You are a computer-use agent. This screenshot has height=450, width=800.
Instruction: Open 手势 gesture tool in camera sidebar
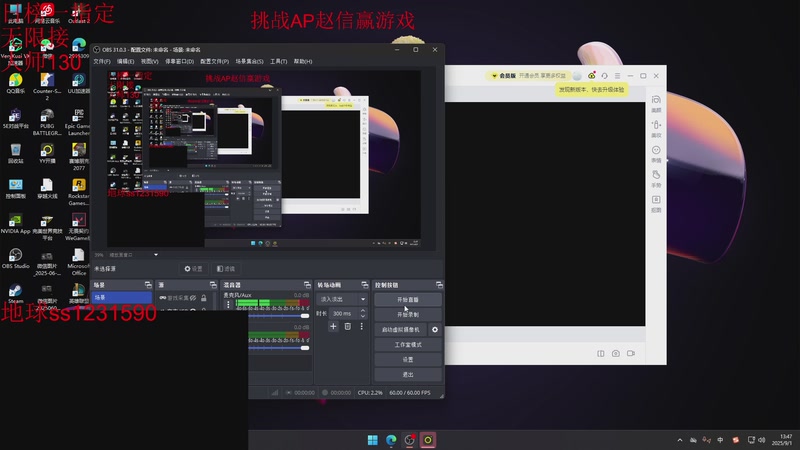pos(656,179)
